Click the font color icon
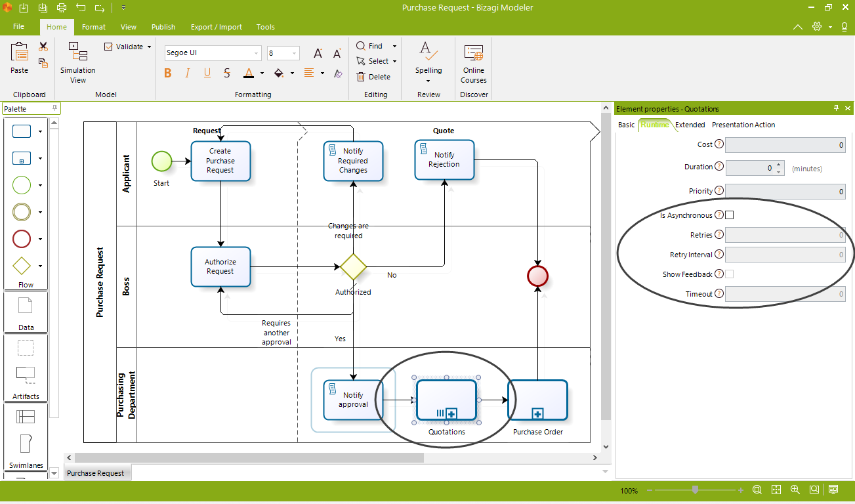The height and width of the screenshot is (504, 855). pos(249,73)
